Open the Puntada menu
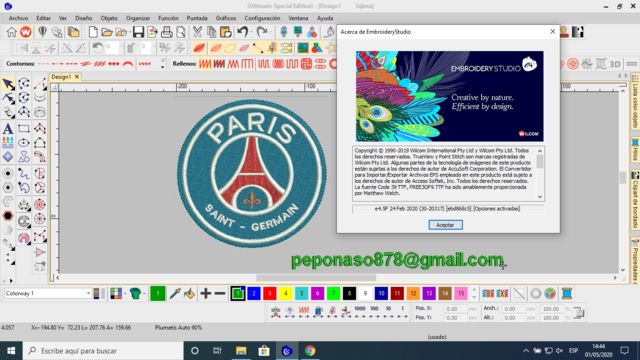Screen dimensions: 640x360 pos(197,18)
